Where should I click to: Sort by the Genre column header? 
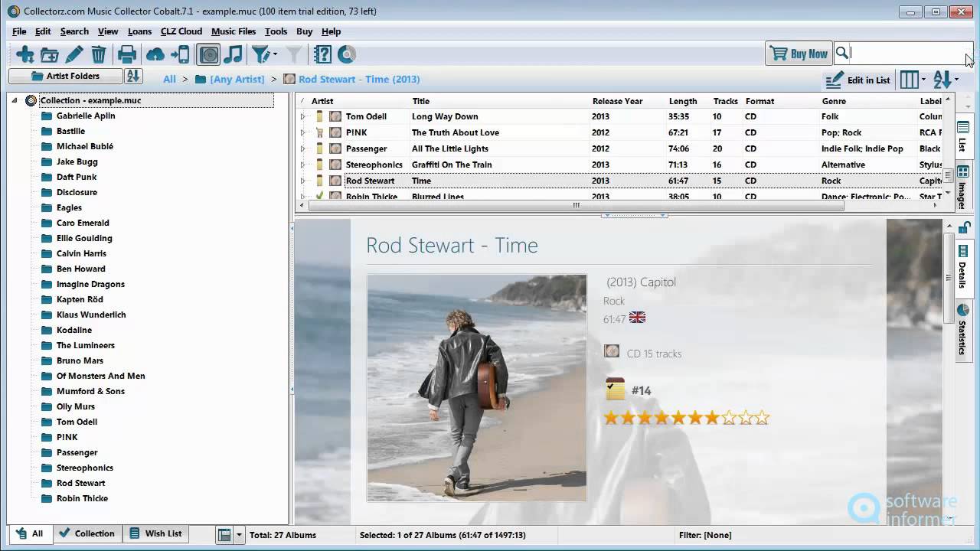834,101
